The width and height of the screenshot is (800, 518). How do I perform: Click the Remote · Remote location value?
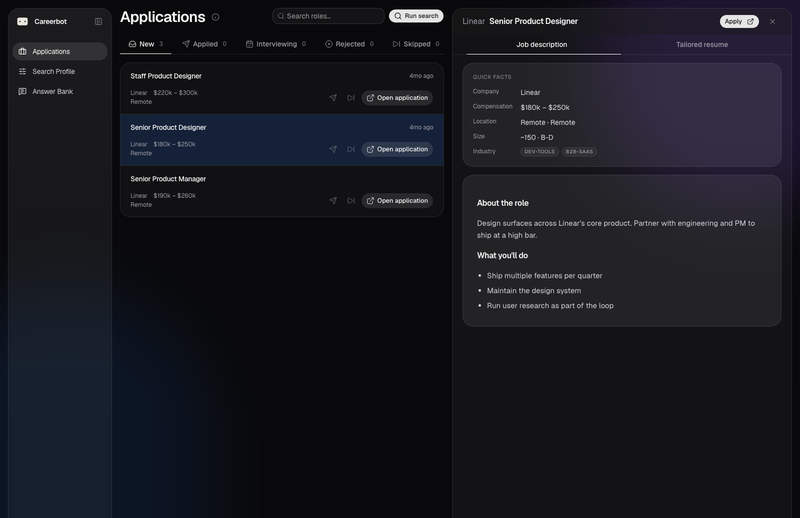coord(547,122)
